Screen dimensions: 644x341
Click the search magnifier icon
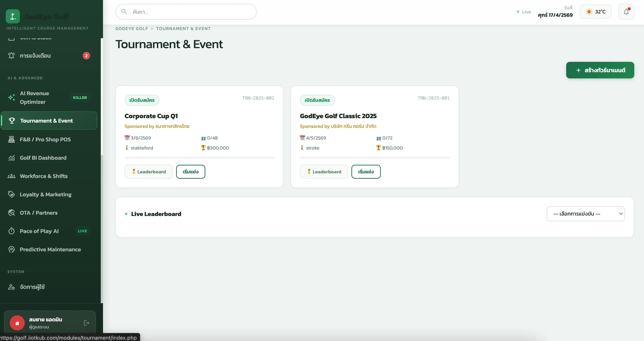[x=124, y=12]
